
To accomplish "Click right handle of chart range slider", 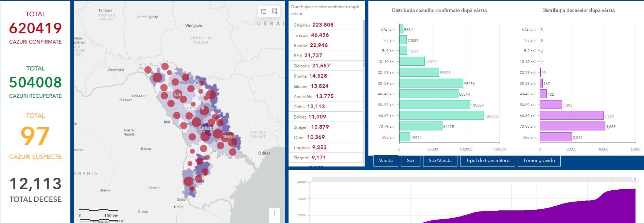I will click(634, 179).
